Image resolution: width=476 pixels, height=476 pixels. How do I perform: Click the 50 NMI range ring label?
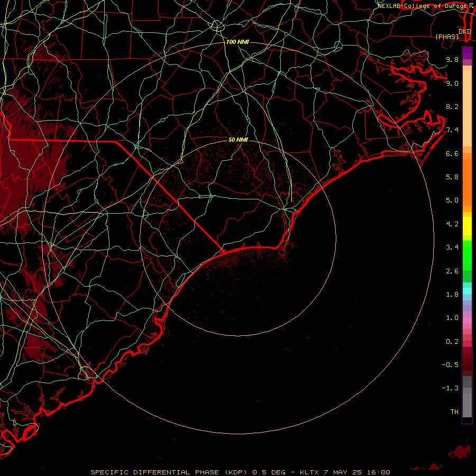click(x=238, y=140)
